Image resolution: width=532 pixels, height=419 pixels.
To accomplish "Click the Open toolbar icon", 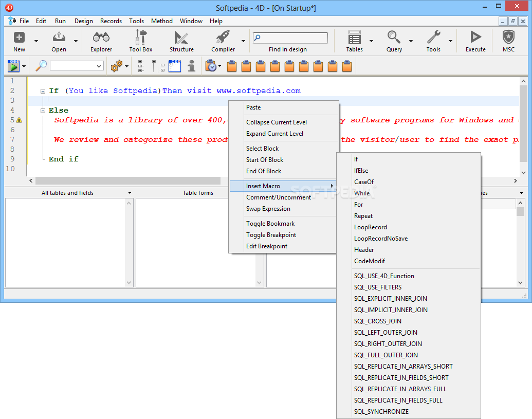I will [59, 38].
